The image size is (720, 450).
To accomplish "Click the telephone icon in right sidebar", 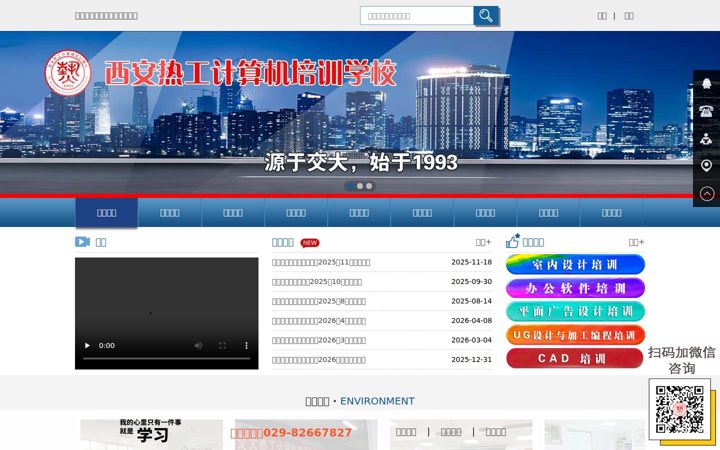I will pyautogui.click(x=706, y=111).
